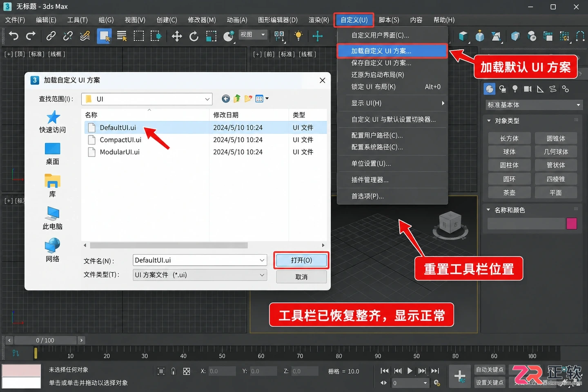Select the CompactUI.ui file
588x392 pixels.
pos(120,140)
